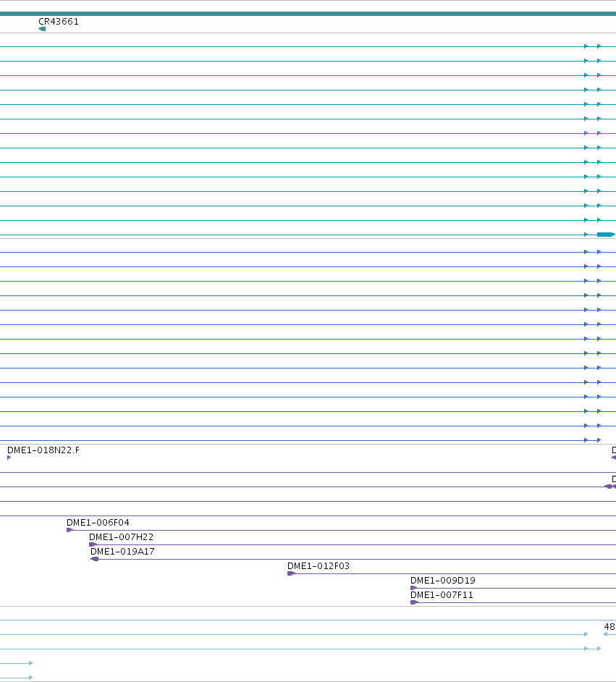Open the DME1-006F04 label
The image size is (616, 682).
pos(98,523)
